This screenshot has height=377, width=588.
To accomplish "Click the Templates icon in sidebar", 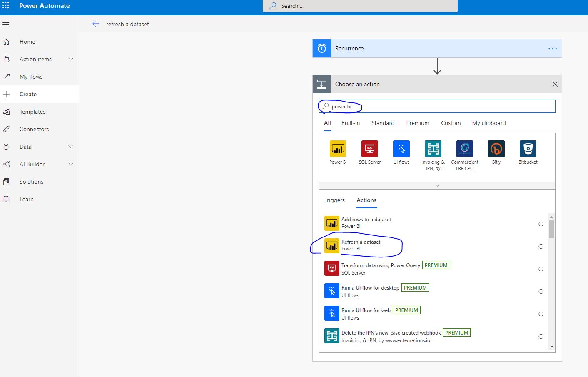I will coord(6,112).
